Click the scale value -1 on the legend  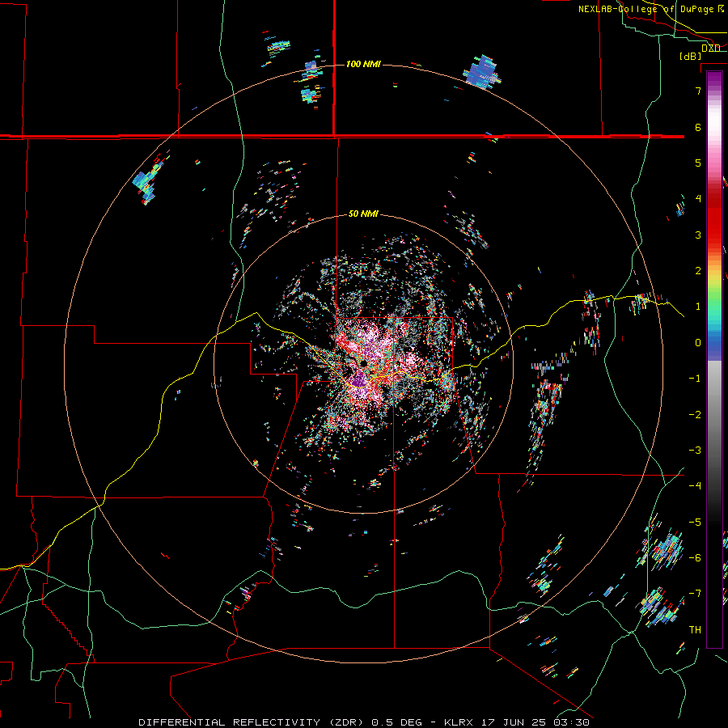[x=695, y=379]
